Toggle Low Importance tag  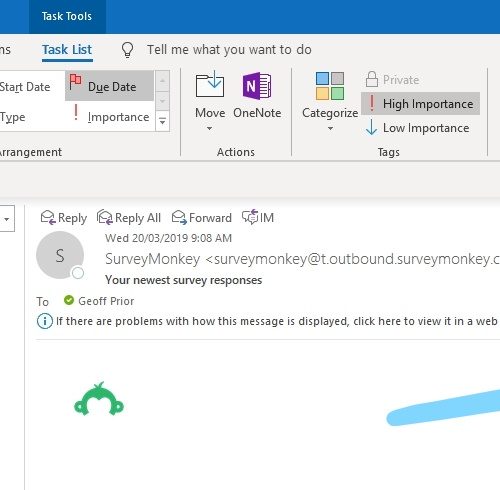pyautogui.click(x=418, y=128)
